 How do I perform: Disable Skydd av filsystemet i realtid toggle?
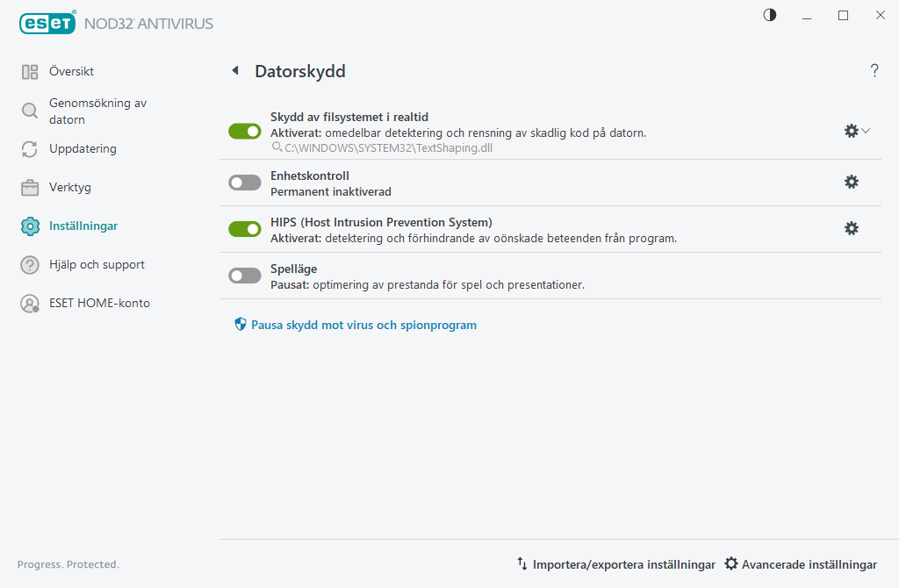point(245,131)
